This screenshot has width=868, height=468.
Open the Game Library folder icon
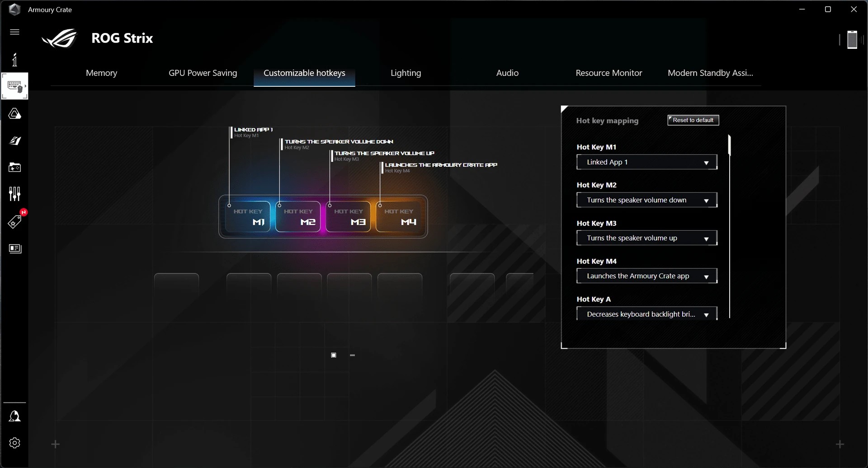point(14,168)
